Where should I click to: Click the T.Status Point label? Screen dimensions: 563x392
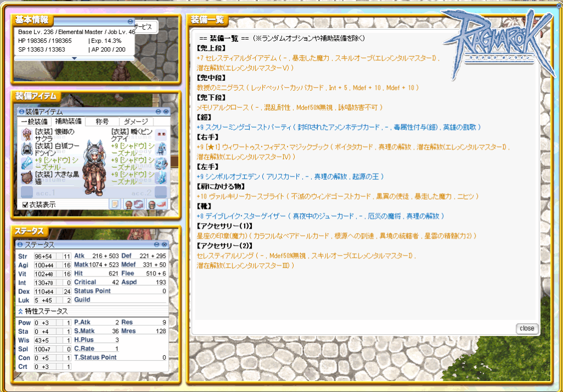(95, 357)
